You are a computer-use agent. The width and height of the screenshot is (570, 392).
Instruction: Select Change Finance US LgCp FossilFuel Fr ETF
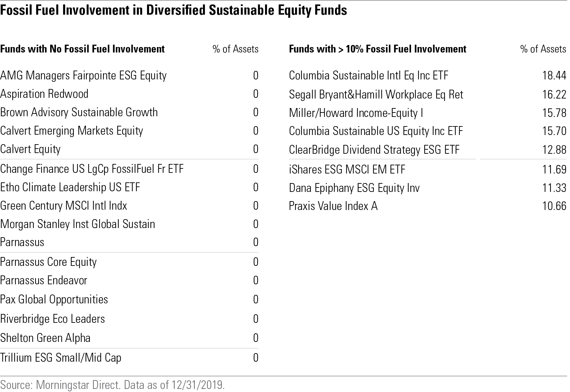click(x=92, y=169)
